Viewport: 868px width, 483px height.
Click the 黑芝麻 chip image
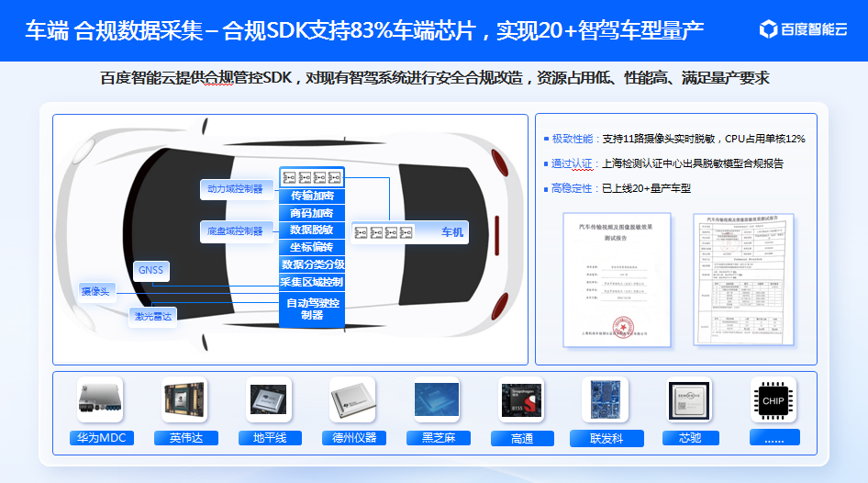tap(437, 399)
